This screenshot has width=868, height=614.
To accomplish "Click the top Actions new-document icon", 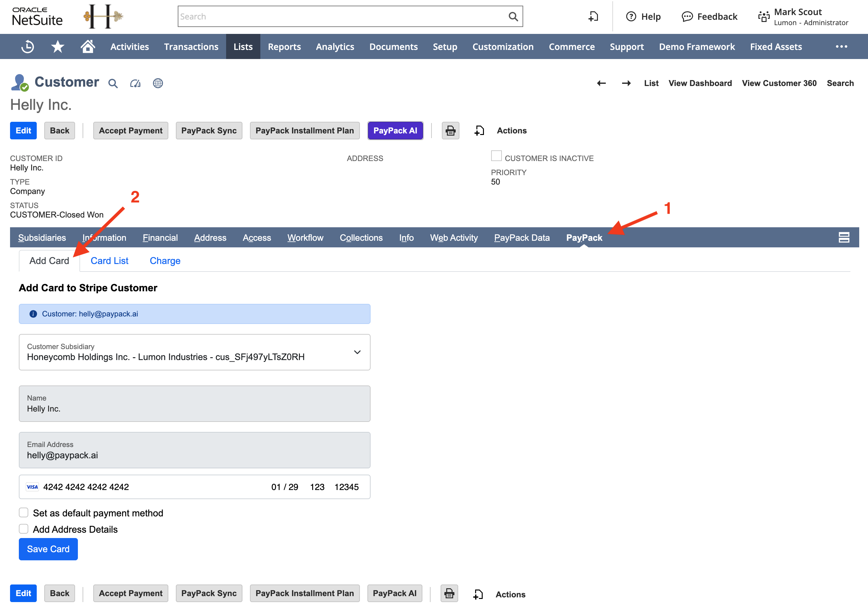I will [479, 131].
